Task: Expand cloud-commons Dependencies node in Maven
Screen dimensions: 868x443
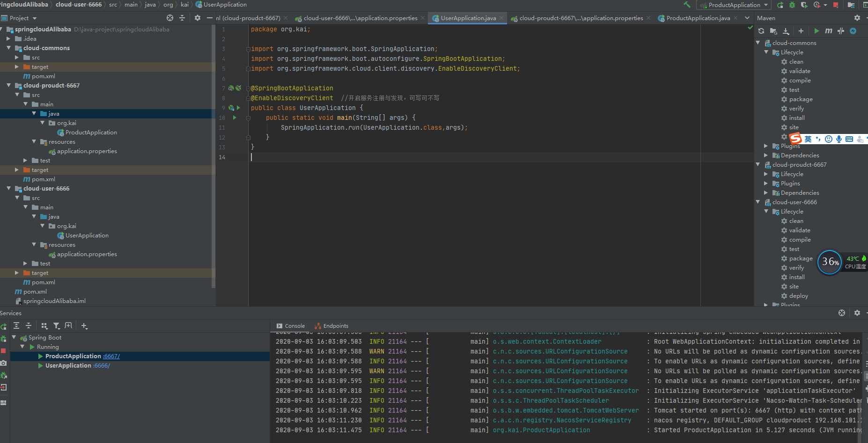Action: [766, 155]
